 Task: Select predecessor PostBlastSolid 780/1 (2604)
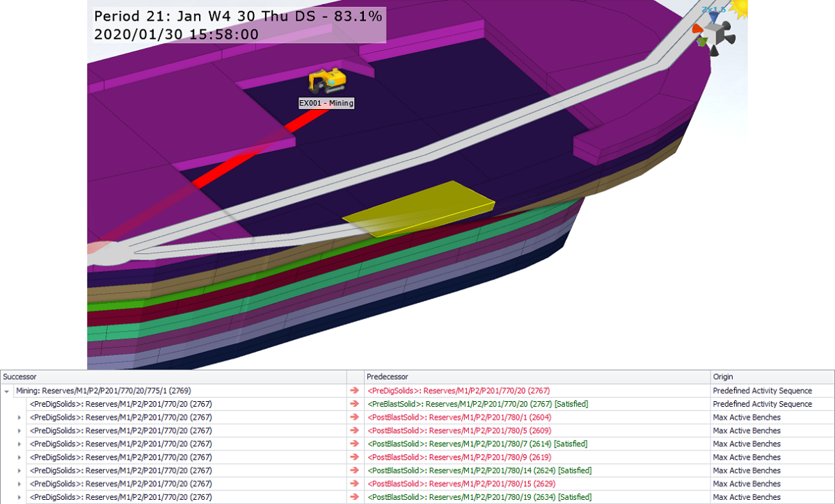pos(459,417)
